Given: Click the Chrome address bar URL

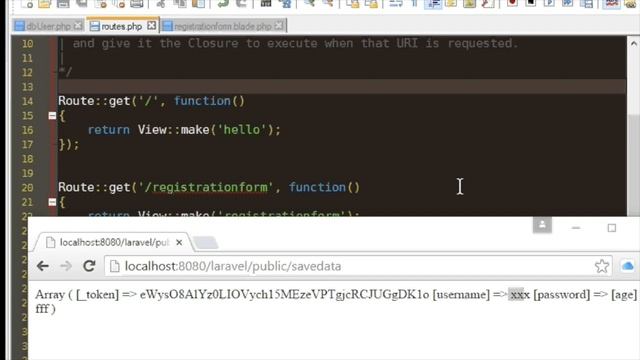Looking at the screenshot, I should click(x=233, y=266).
